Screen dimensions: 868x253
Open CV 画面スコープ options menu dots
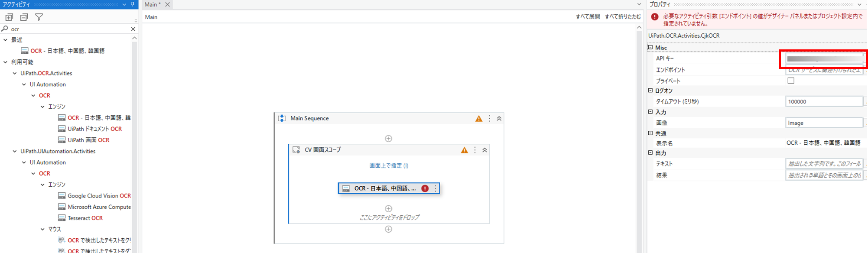[475, 150]
